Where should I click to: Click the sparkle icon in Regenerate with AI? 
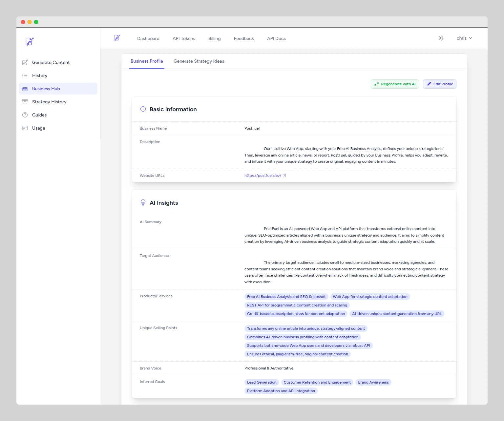click(377, 84)
